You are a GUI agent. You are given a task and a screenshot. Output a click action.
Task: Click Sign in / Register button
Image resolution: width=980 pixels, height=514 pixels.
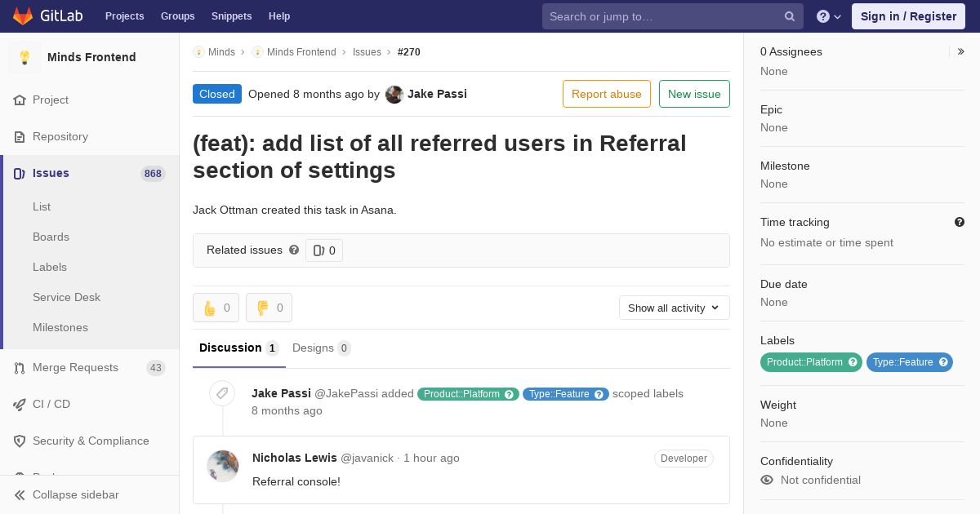pyautogui.click(x=908, y=16)
